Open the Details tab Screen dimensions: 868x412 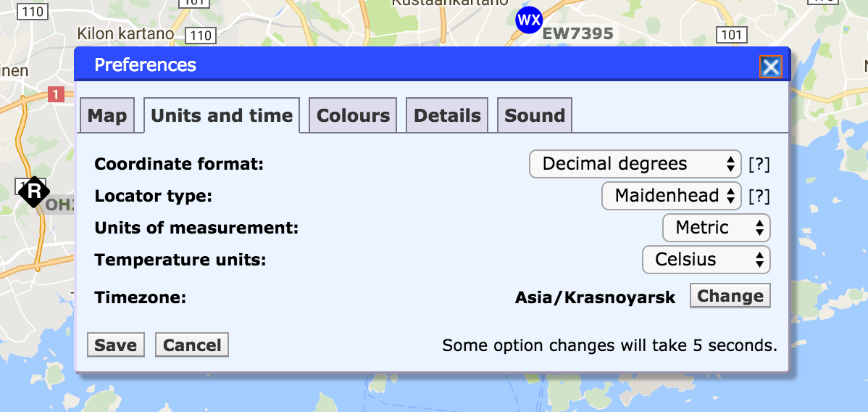point(447,116)
